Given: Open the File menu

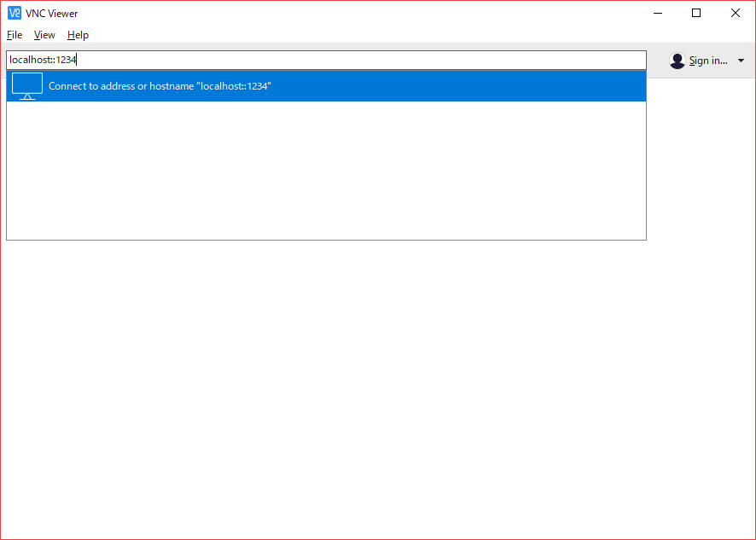Looking at the screenshot, I should [15, 35].
